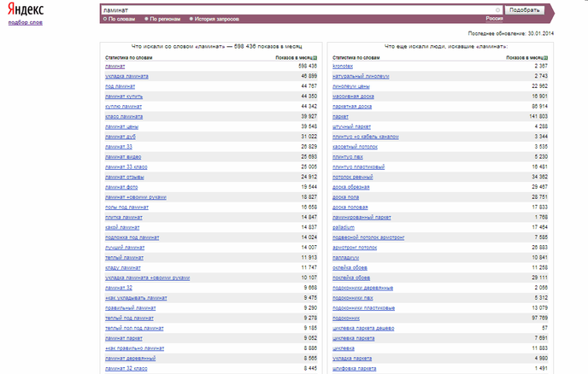Open the 'теплый ламинат' query link

pyautogui.click(x=124, y=258)
